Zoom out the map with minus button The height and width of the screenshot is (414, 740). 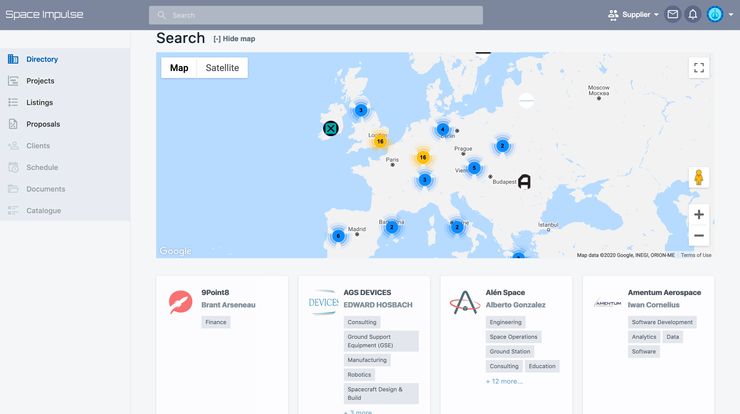point(699,235)
